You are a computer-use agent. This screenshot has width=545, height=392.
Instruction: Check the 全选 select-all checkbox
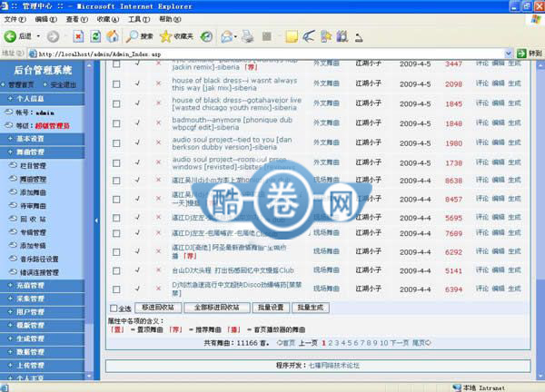[x=114, y=308]
